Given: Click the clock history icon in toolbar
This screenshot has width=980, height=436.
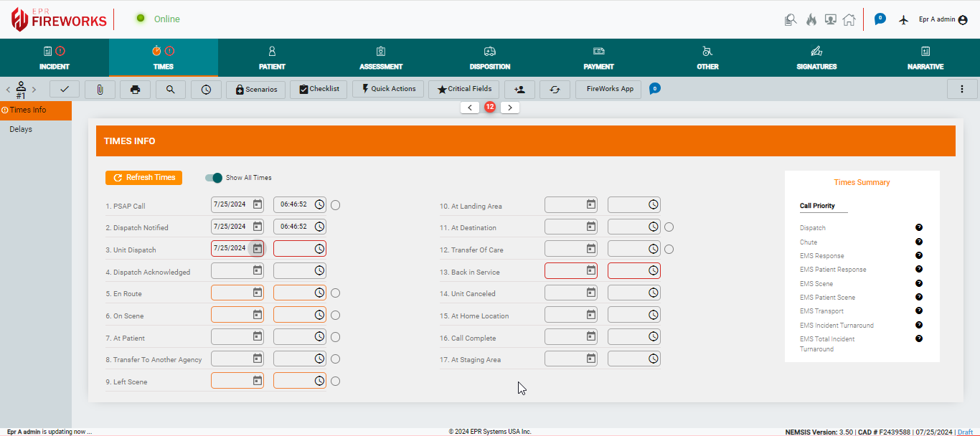Looking at the screenshot, I should point(206,89).
